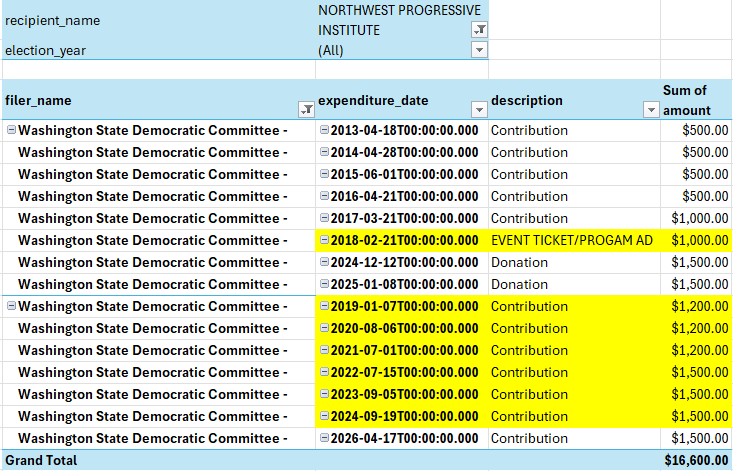The width and height of the screenshot is (733, 471).
Task: Select the election_year label cell
Action: pyautogui.click(x=159, y=50)
